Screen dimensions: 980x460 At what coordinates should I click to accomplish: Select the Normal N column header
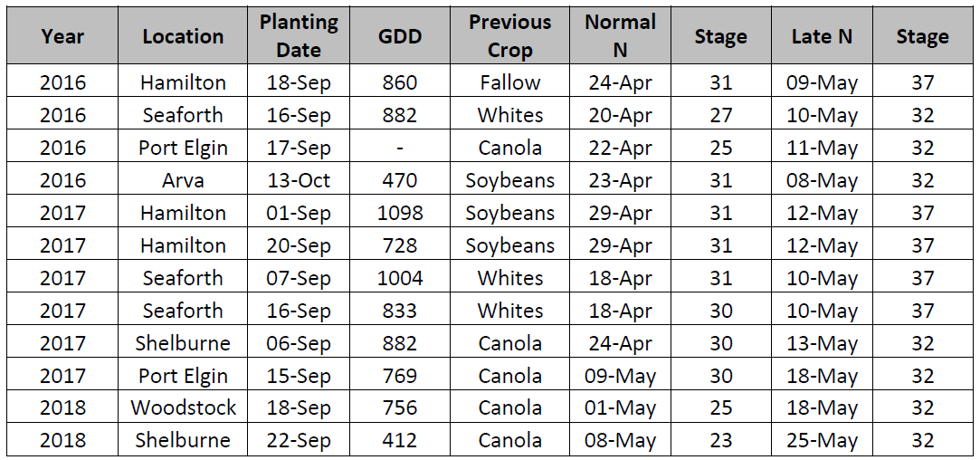point(620,36)
